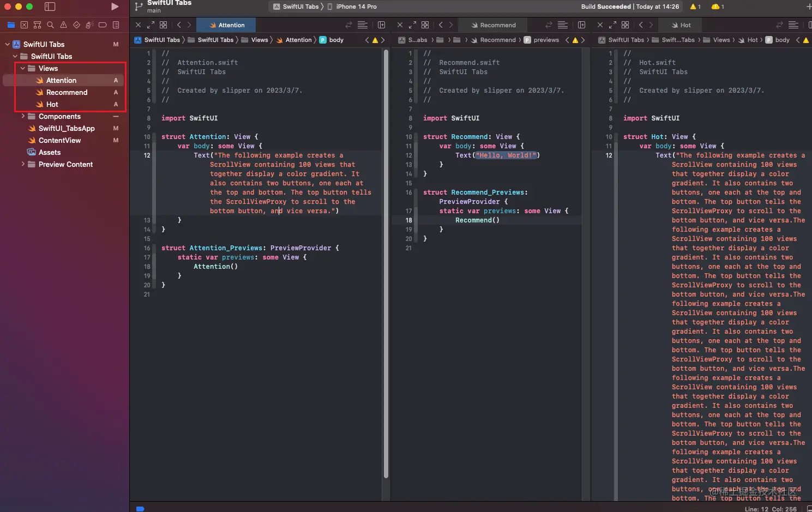Toggle code review in Recommend editor
This screenshot has height=512, width=812.
point(549,25)
